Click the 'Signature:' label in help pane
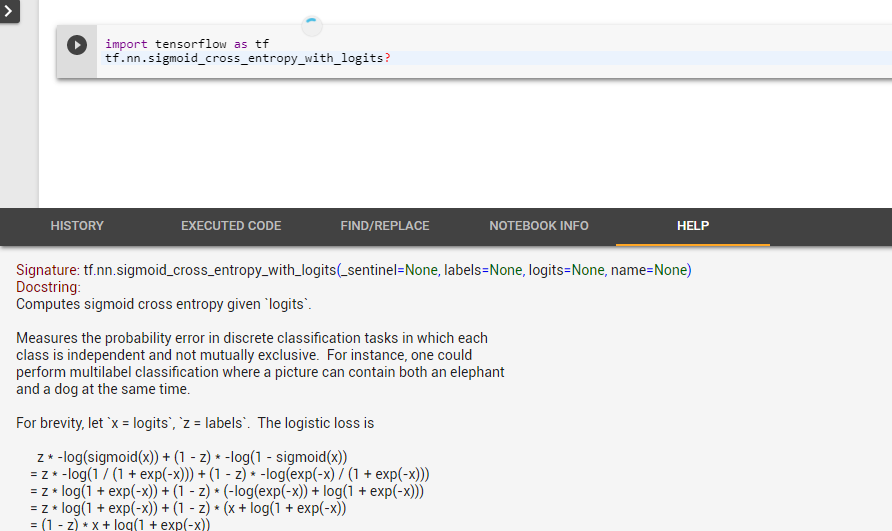The width and height of the screenshot is (892, 531). (x=48, y=270)
